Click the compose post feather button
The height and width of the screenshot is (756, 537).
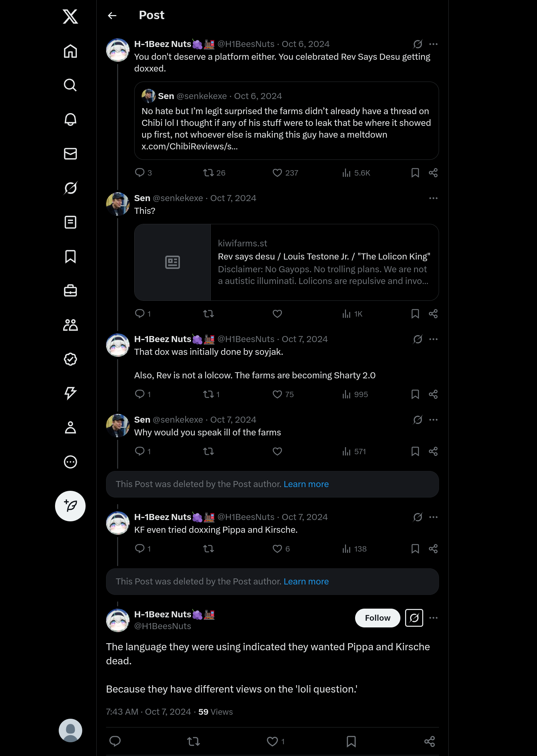click(70, 506)
